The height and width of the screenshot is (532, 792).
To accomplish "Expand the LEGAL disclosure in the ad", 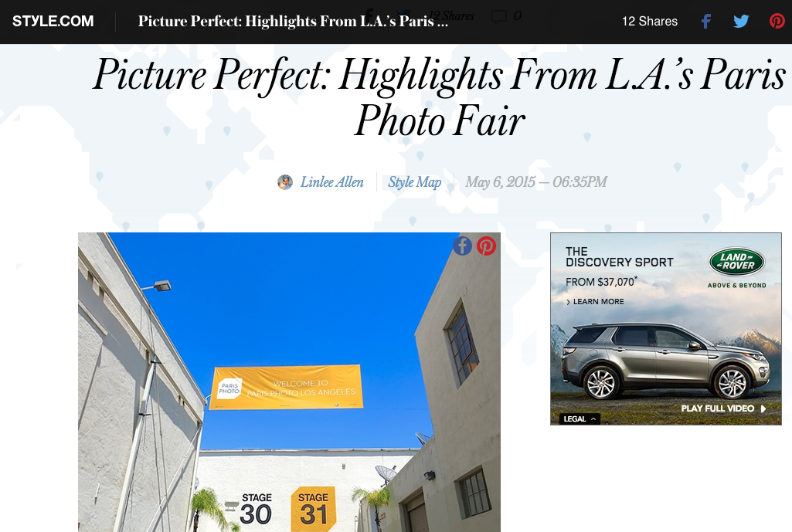I will (580, 419).
